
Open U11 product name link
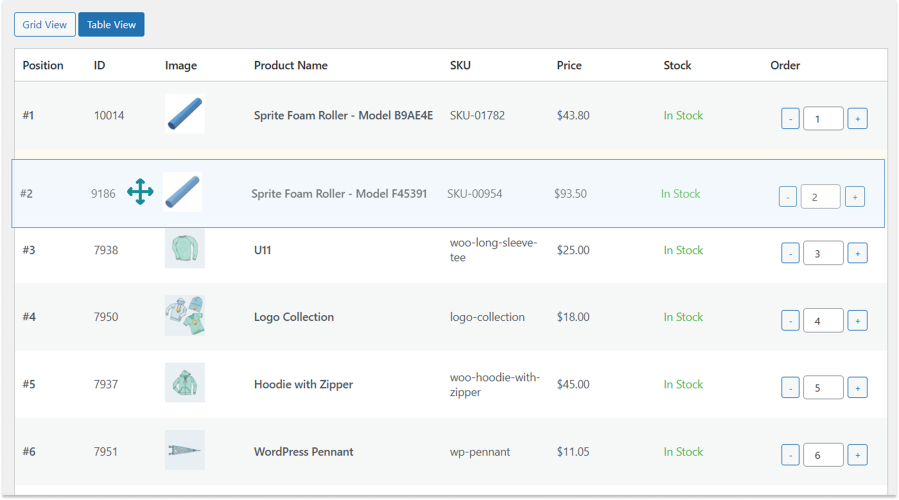262,250
